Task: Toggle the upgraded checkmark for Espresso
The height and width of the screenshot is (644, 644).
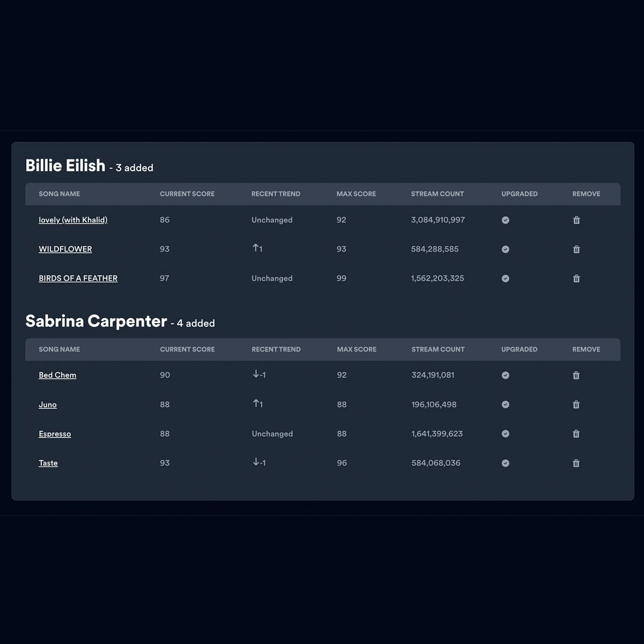Action: point(505,434)
